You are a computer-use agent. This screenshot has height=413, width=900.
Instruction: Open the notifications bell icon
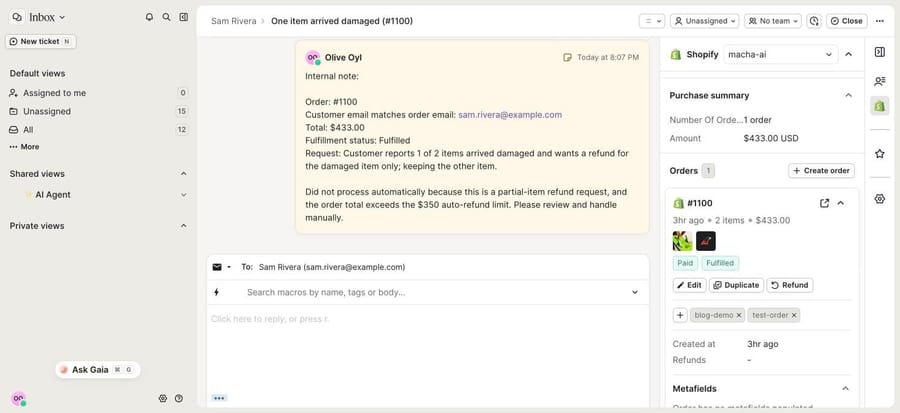tap(149, 17)
